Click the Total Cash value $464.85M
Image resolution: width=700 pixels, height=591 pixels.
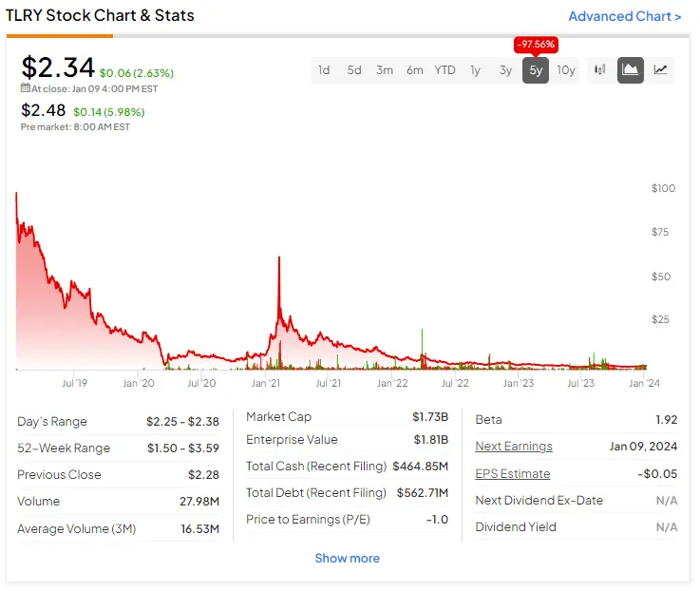click(420, 467)
